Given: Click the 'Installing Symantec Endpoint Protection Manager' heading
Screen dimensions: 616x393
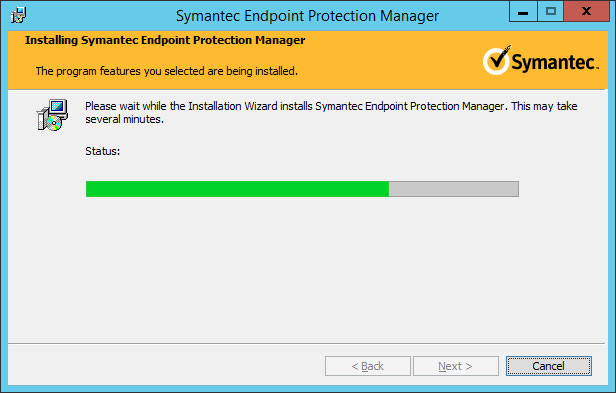Looking at the screenshot, I should tap(165, 40).
